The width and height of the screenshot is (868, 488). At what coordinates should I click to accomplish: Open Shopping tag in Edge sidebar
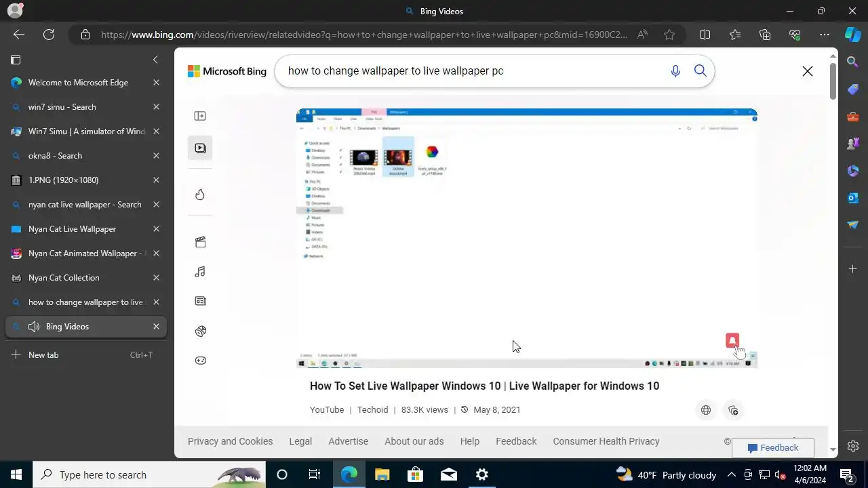pyautogui.click(x=853, y=89)
